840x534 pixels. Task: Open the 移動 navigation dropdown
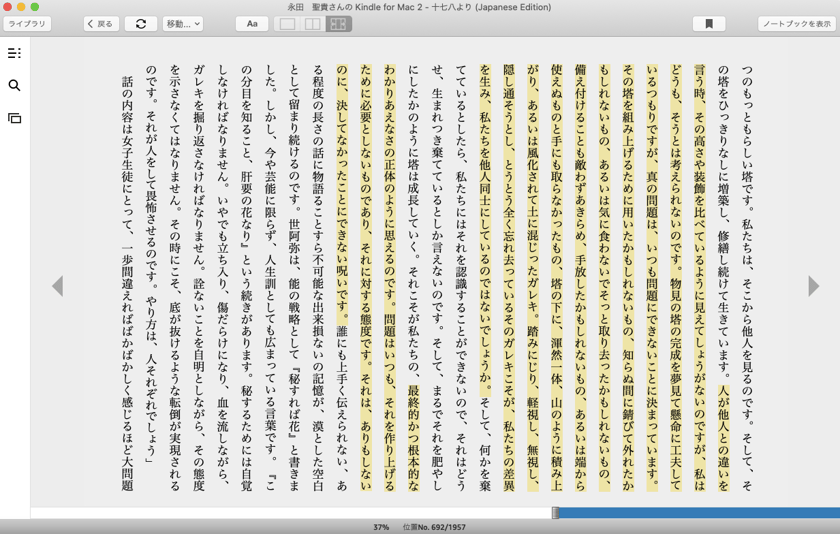pyautogui.click(x=183, y=24)
